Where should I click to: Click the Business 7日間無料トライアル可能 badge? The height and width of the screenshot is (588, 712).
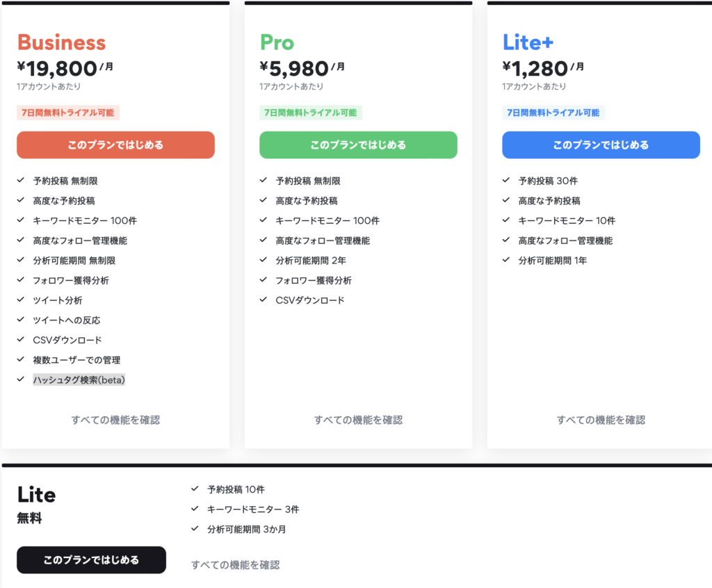click(68, 113)
